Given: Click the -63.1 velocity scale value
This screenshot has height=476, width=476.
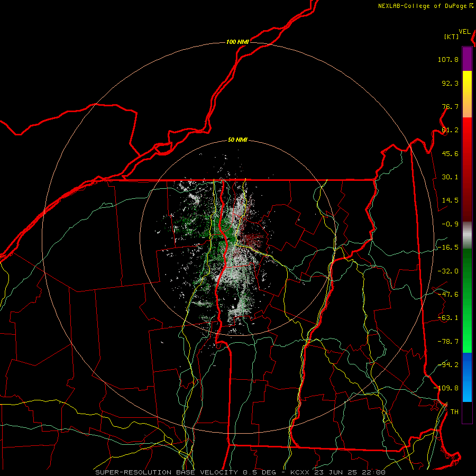Looking at the screenshot, I should 448,318.
